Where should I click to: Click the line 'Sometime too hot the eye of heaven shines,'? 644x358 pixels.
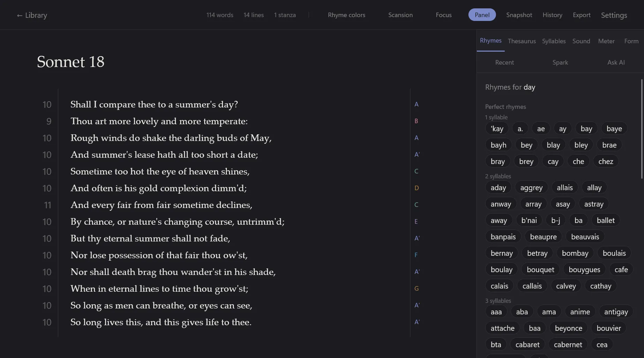pyautogui.click(x=160, y=171)
